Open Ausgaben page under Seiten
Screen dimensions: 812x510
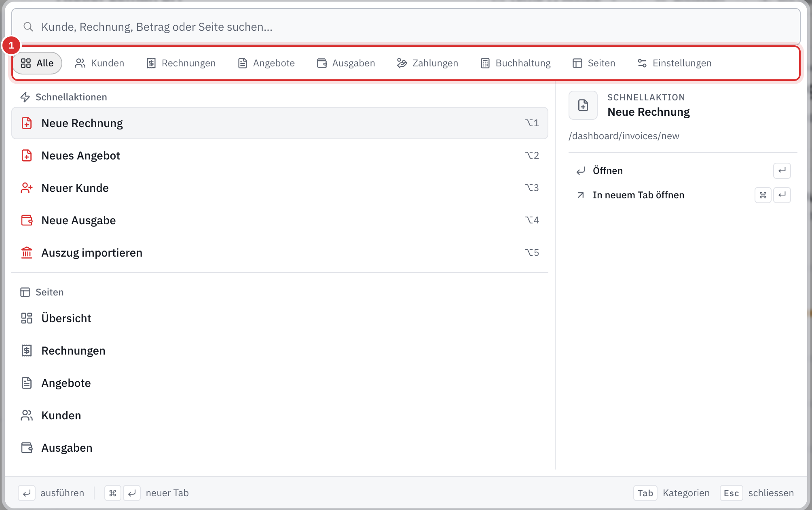coord(280,448)
